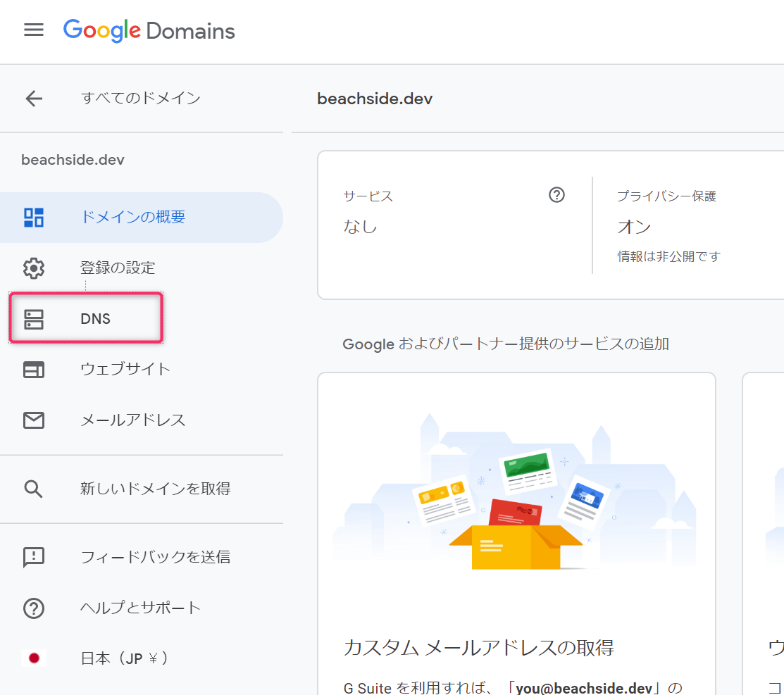
Task: Go to すべてのドメイン
Action: click(x=140, y=98)
